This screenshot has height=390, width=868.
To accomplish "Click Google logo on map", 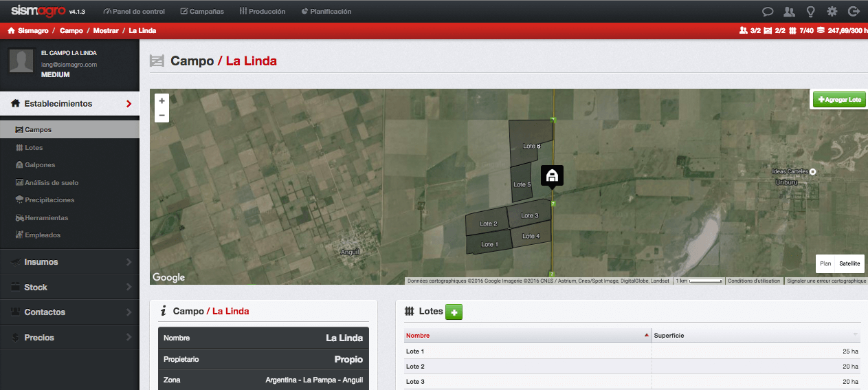I will tap(169, 277).
